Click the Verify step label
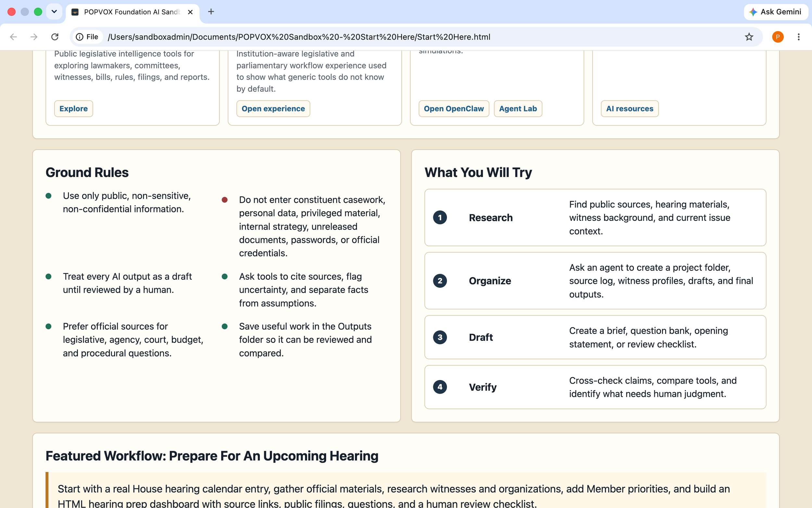This screenshot has width=812, height=508. (x=483, y=387)
